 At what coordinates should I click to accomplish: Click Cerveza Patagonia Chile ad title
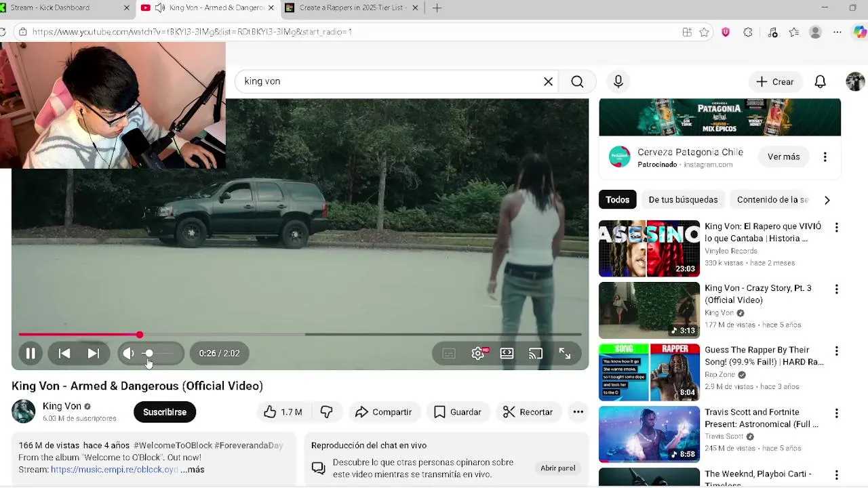point(690,152)
